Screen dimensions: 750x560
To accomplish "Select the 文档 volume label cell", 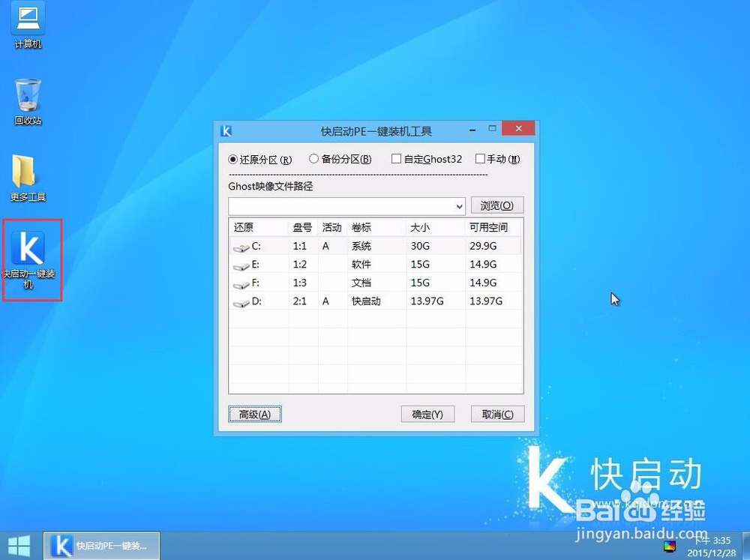I will click(x=361, y=283).
